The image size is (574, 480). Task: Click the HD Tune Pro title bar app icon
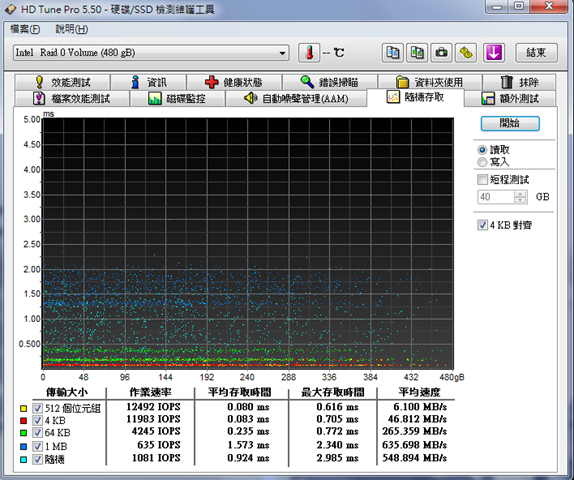click(x=10, y=9)
